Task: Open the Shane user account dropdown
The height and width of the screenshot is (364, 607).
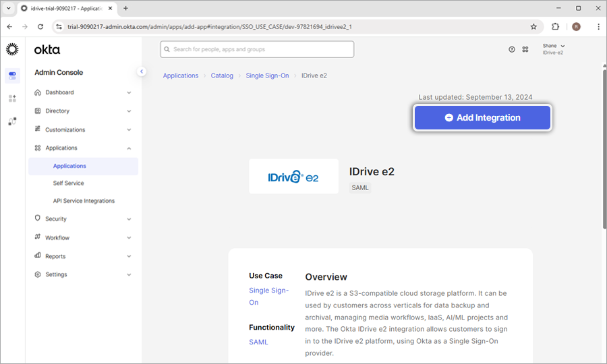Action: click(554, 49)
